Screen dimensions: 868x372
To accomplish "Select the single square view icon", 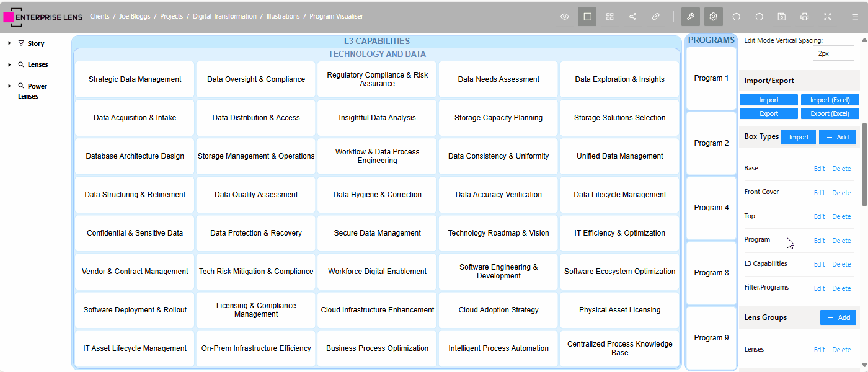I will 587,17.
